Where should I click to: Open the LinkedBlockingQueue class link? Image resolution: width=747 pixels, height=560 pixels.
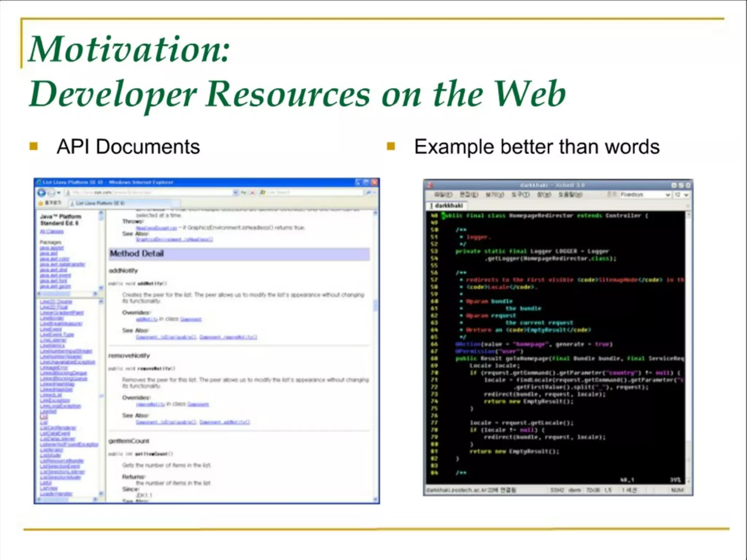tap(63, 378)
